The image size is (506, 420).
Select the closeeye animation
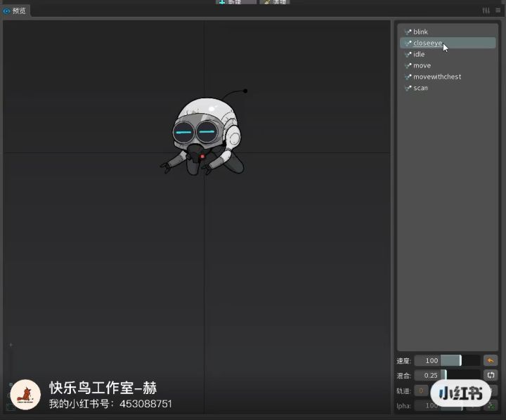448,43
